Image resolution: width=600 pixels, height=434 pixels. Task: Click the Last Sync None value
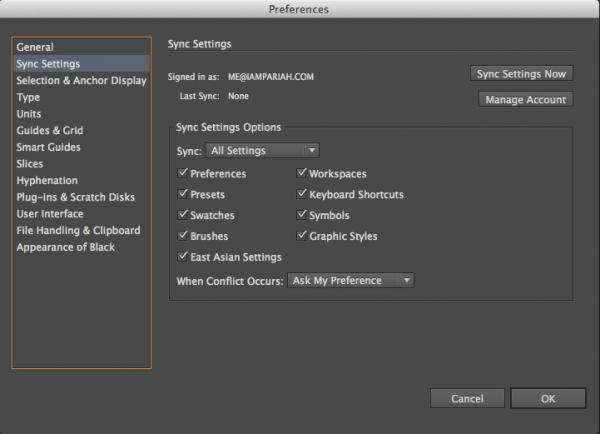pyautogui.click(x=238, y=96)
